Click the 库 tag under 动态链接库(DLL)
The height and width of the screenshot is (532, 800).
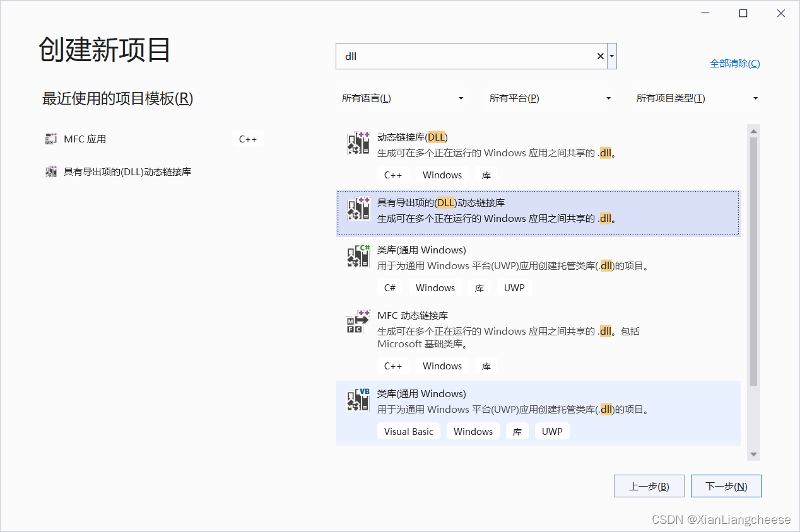[x=486, y=175]
